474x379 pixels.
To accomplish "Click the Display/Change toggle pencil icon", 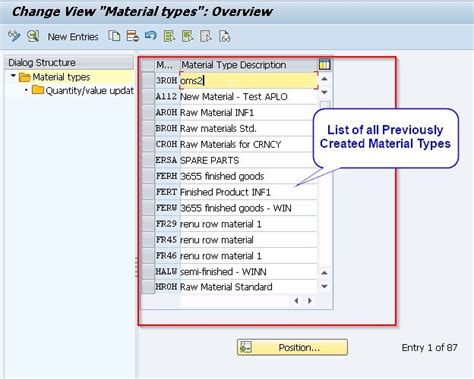I will 14,36.
